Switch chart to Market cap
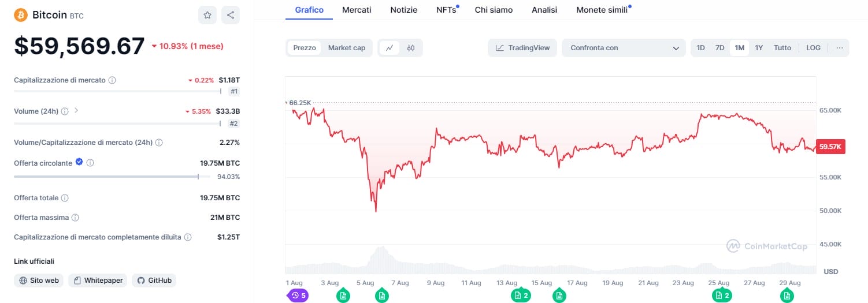Image resolution: width=868 pixels, height=303 pixels. coord(347,48)
